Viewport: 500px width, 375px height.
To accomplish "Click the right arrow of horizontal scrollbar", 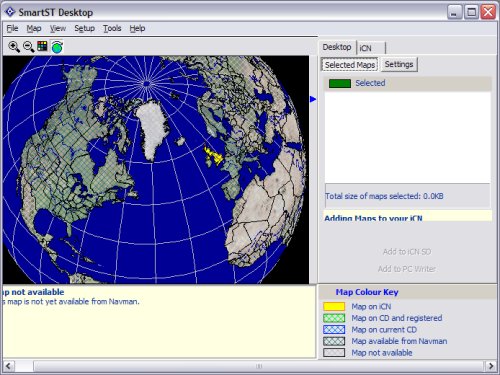I will point(491,366).
